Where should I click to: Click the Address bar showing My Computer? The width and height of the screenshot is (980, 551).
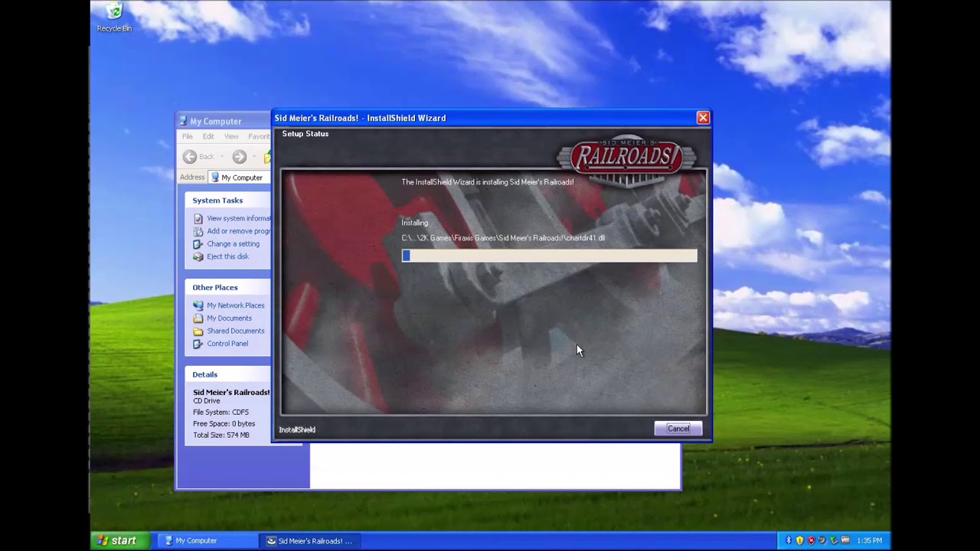pos(240,178)
